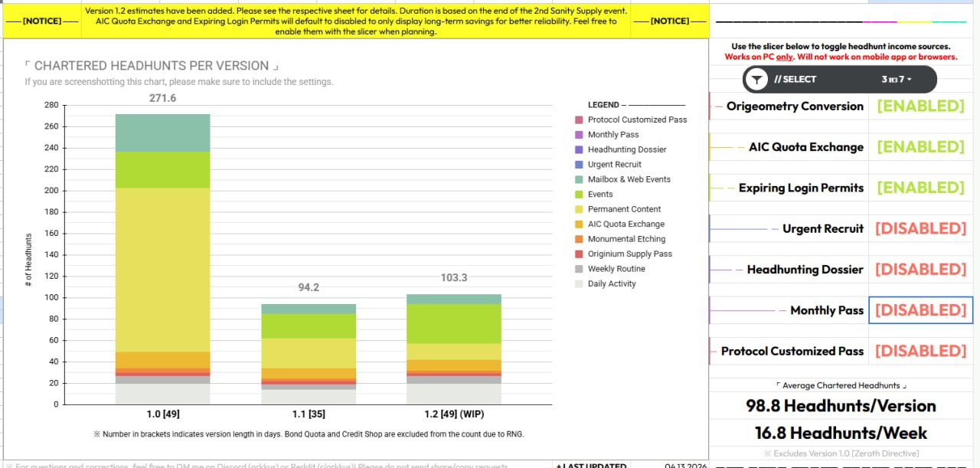Click the Monumental Etching legend color swatch
The height and width of the screenshot is (468, 980).
579,239
